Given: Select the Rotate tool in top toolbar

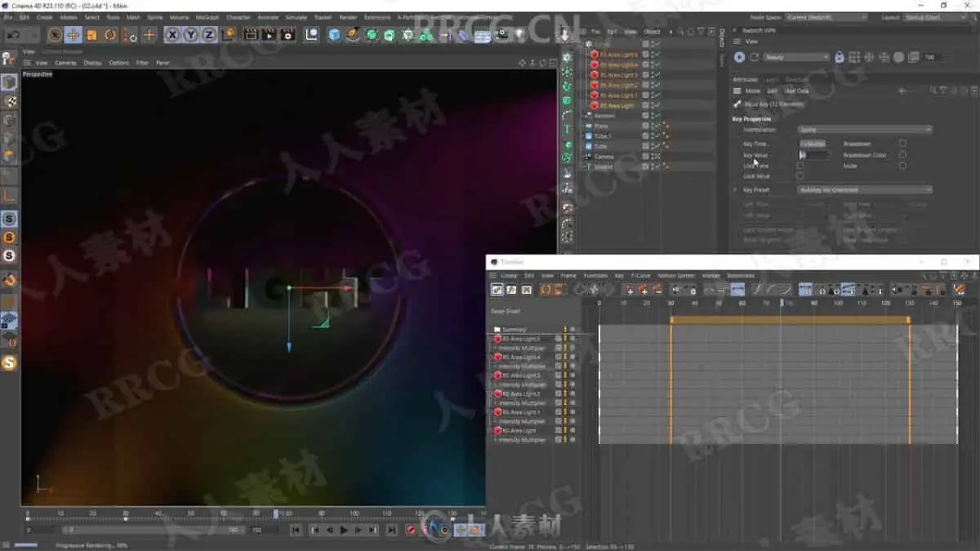Looking at the screenshot, I should pyautogui.click(x=110, y=35).
